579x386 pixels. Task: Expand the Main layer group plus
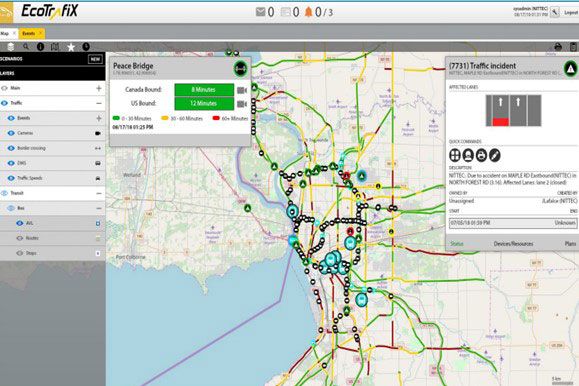click(99, 88)
